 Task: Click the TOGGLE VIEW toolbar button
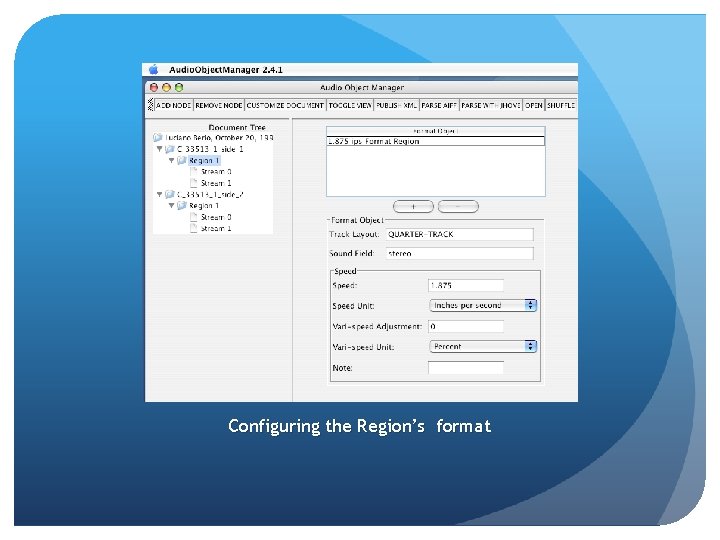point(350,105)
